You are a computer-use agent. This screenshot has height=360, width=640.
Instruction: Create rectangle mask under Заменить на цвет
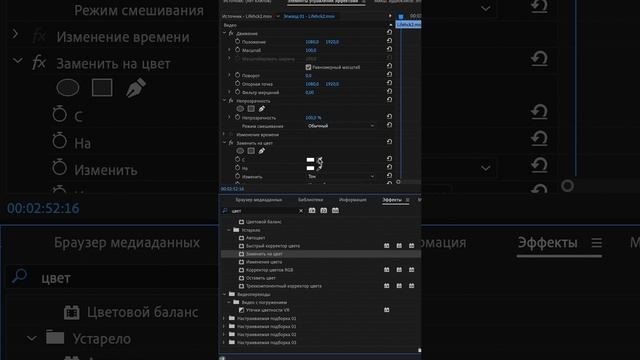[x=251, y=151]
